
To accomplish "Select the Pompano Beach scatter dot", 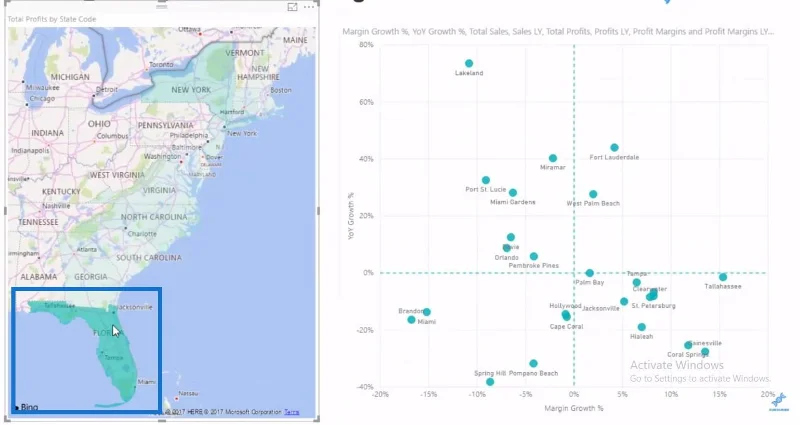I will [533, 363].
